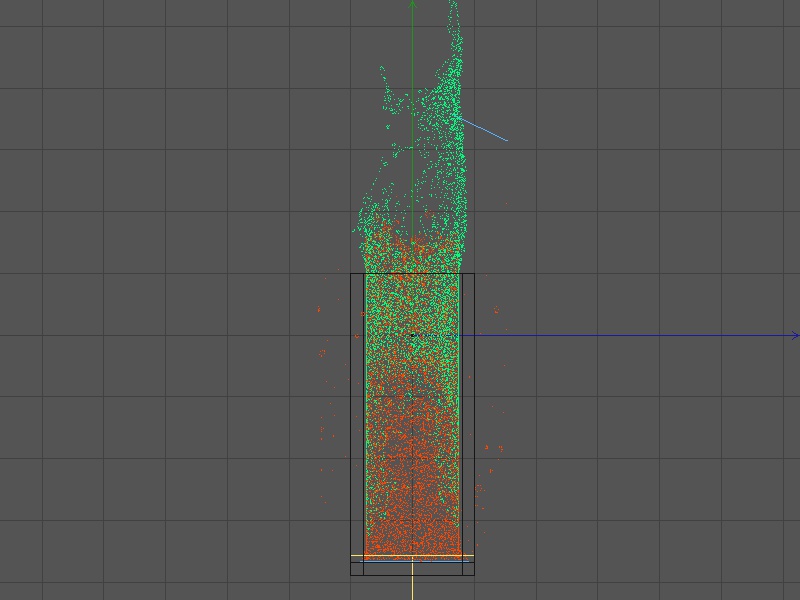Click the blue horizontal axis arrowhead

click(795, 335)
